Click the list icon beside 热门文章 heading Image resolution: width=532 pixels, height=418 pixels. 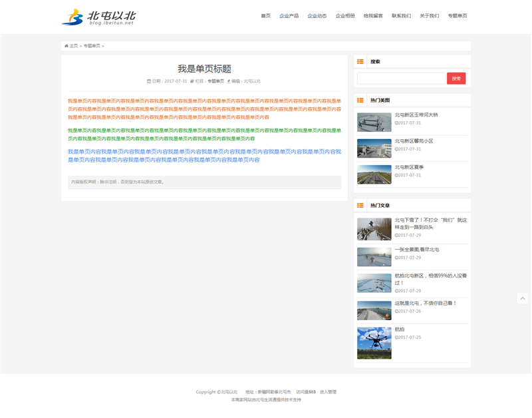pos(360,206)
